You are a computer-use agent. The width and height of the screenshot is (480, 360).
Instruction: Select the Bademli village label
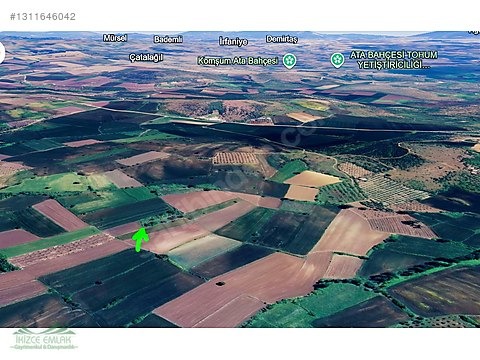pyautogui.click(x=168, y=39)
